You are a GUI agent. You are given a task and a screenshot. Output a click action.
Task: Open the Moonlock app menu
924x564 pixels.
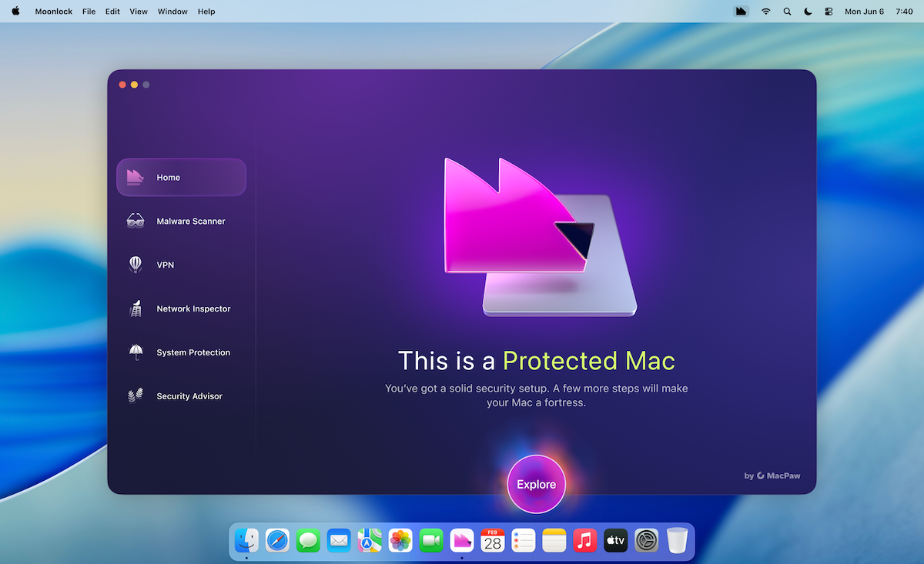pos(52,12)
